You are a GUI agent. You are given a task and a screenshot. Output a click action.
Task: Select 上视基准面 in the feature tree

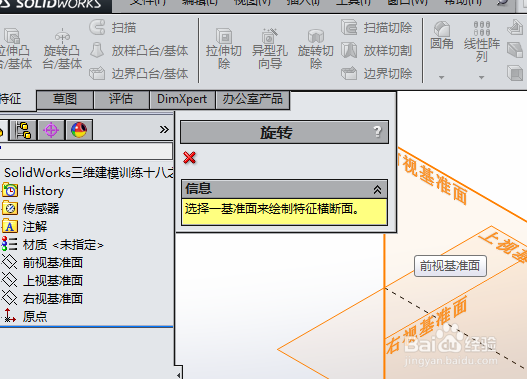pos(42,281)
